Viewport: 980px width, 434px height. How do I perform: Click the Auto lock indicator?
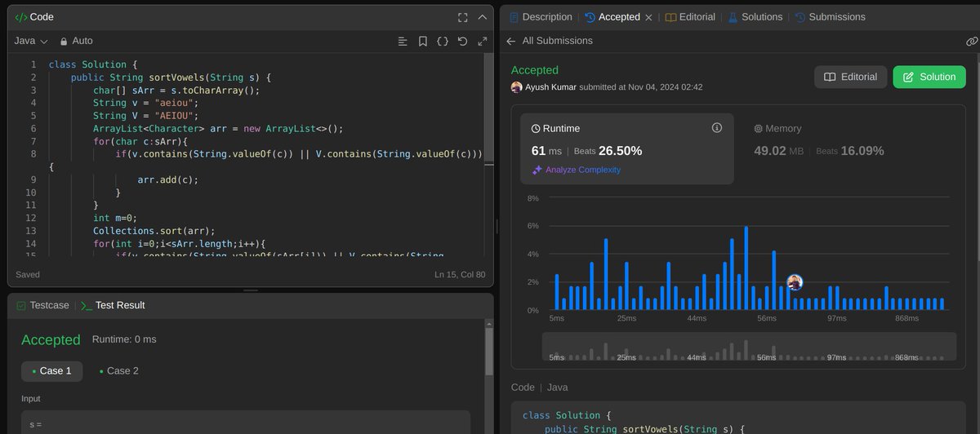76,41
